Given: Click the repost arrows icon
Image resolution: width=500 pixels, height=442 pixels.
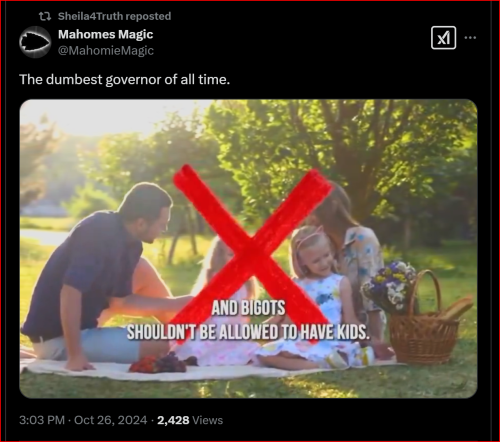Looking at the screenshot, I should (45, 16).
